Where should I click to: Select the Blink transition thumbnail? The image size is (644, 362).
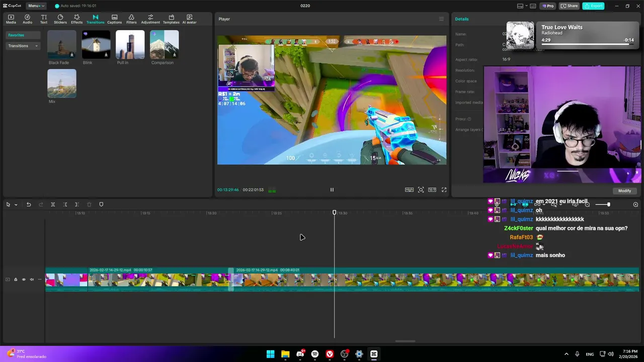pos(96,44)
